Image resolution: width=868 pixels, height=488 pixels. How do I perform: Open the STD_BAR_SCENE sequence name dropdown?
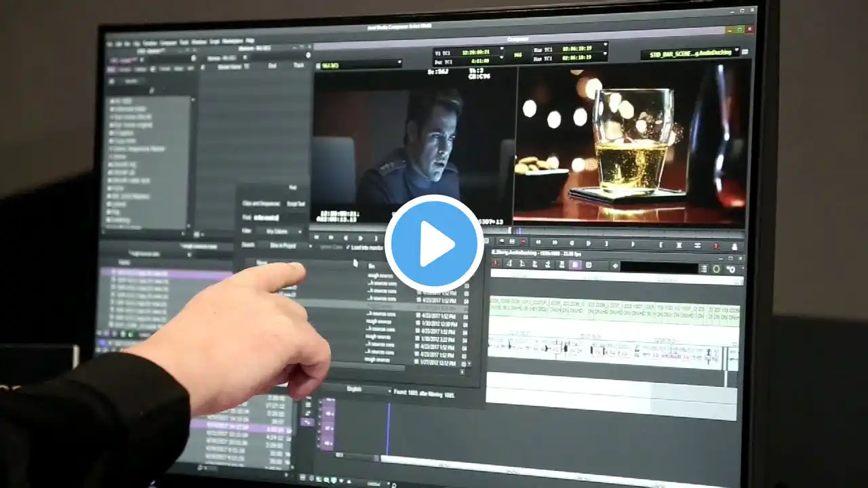coord(690,54)
